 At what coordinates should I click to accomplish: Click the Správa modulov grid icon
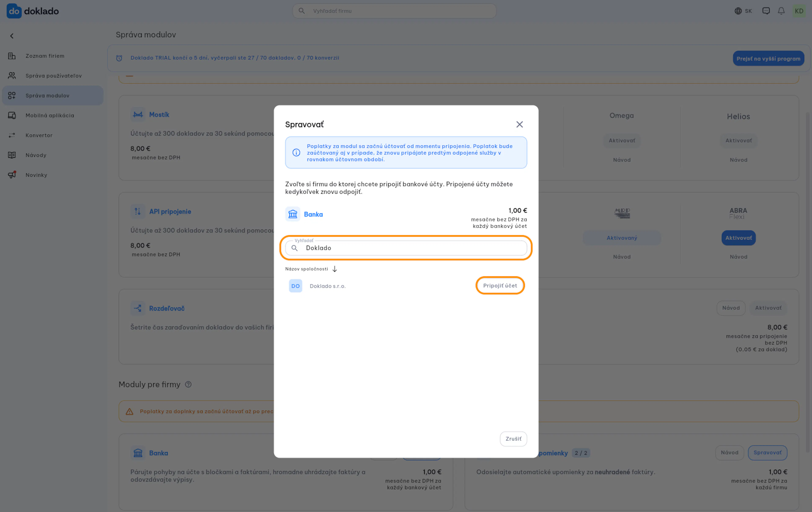point(12,96)
